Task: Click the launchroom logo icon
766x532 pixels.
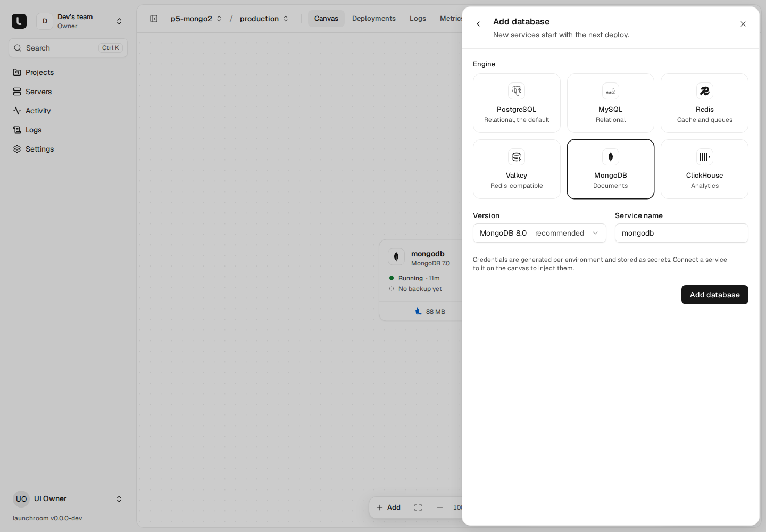Action: 19,21
